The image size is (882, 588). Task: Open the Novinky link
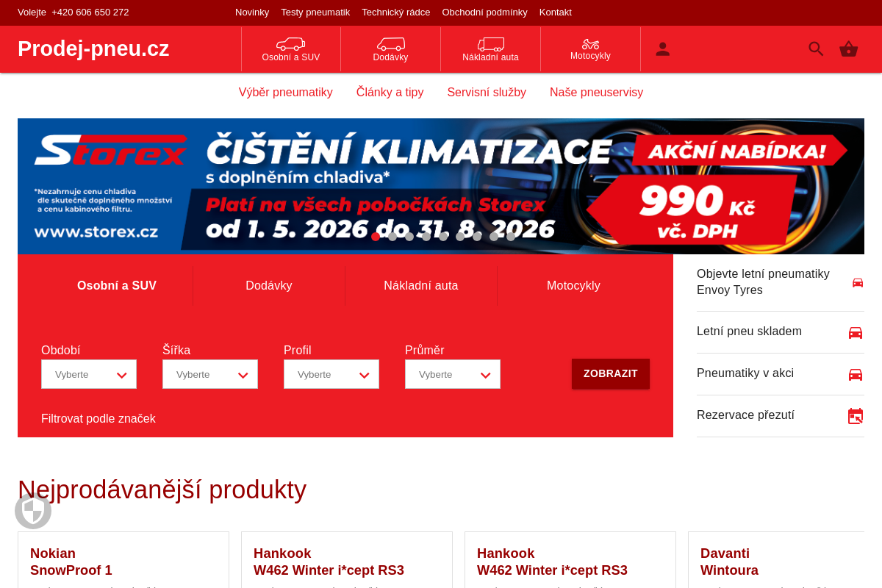[252, 12]
